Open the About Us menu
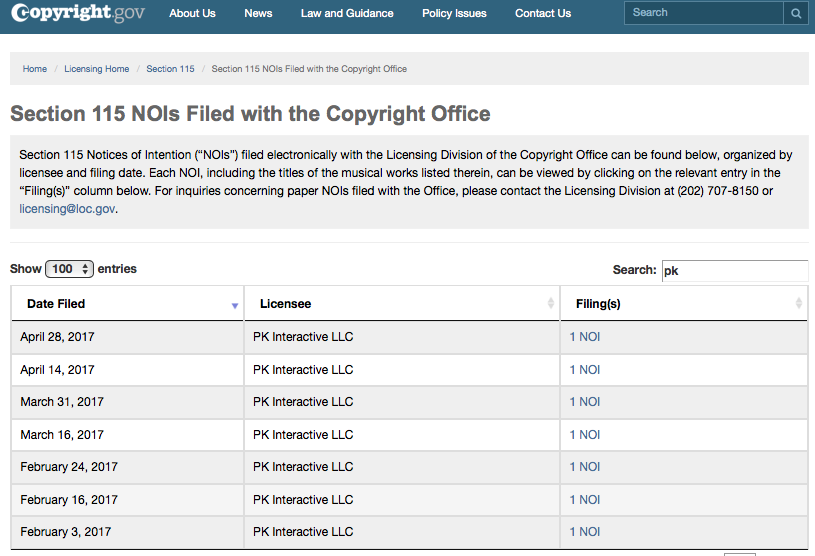The width and height of the screenshot is (815, 556). tap(192, 14)
